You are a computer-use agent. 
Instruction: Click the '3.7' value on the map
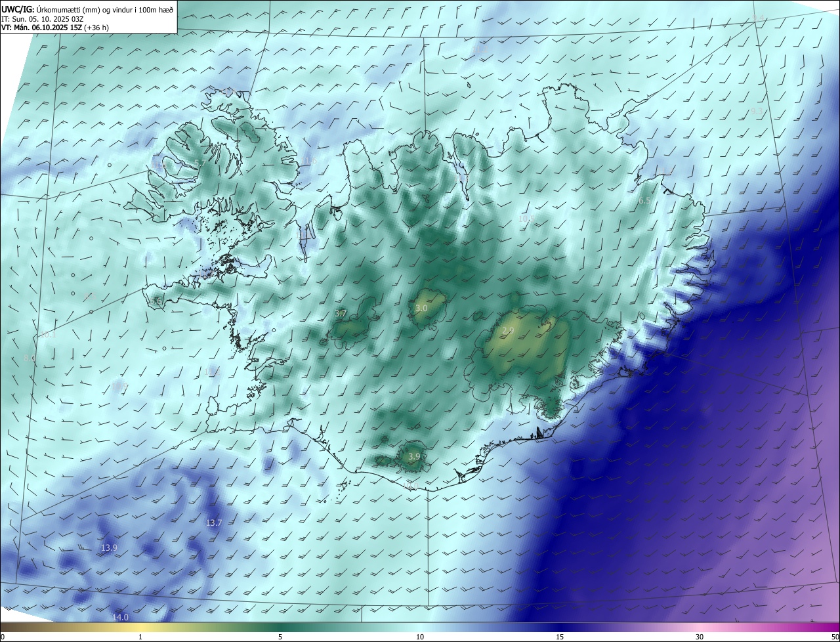click(341, 314)
